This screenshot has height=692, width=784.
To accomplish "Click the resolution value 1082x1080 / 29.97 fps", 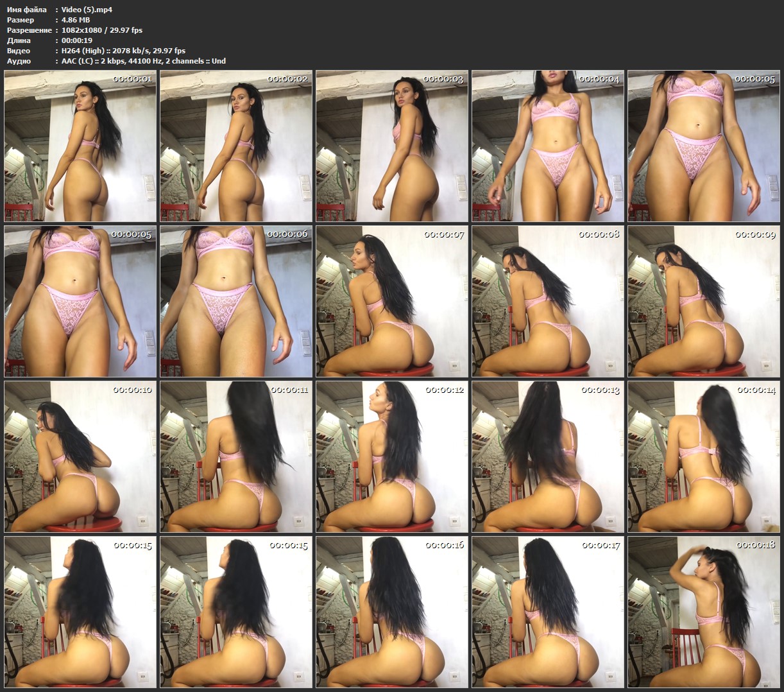I will tap(102, 30).
